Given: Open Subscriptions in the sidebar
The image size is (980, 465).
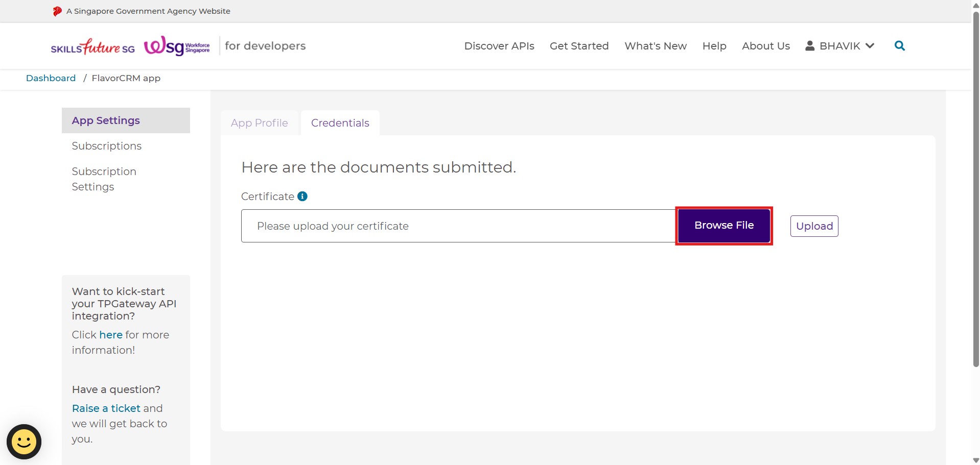Looking at the screenshot, I should pos(106,146).
